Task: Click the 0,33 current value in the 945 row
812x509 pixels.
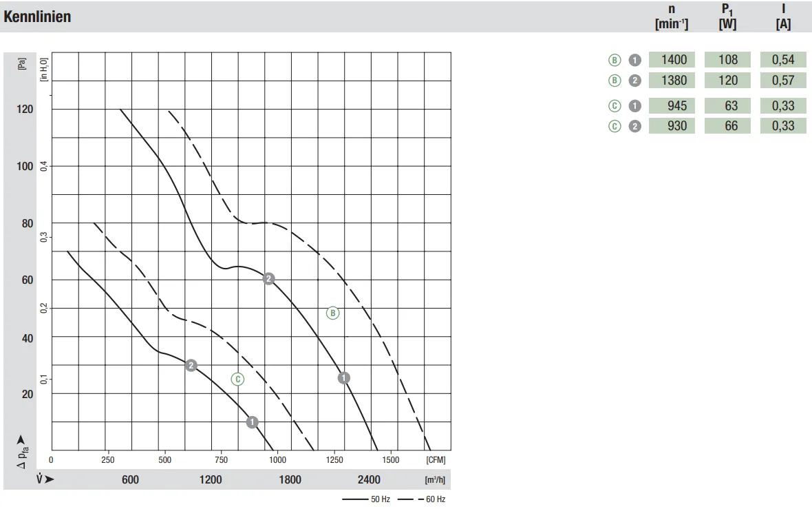Action: click(x=784, y=106)
